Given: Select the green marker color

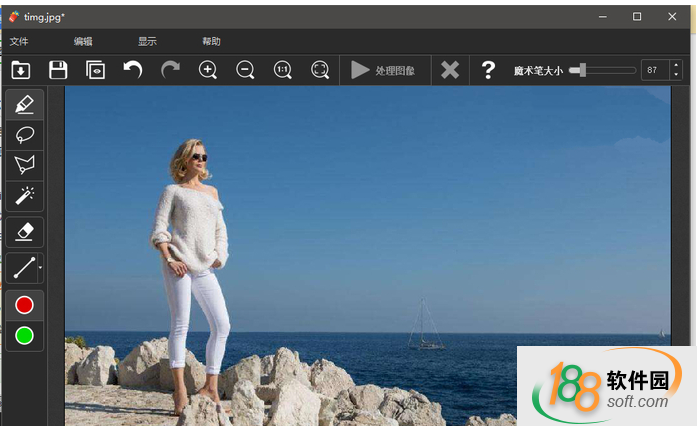Looking at the screenshot, I should click(x=25, y=335).
